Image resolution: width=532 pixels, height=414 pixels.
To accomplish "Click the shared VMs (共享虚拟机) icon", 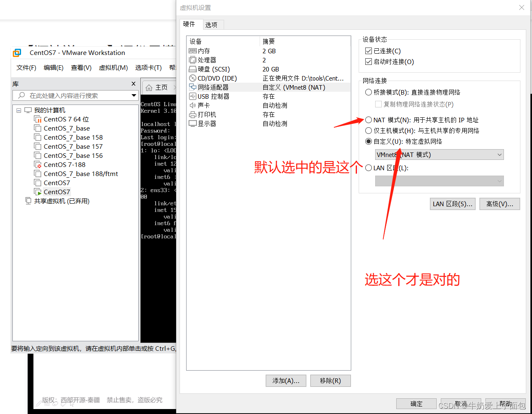I will (28, 201).
